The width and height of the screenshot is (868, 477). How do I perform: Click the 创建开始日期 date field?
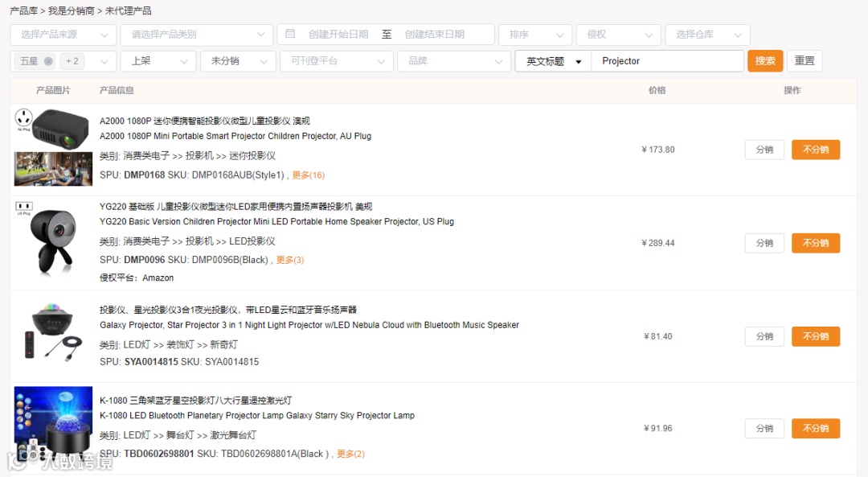tap(338, 35)
